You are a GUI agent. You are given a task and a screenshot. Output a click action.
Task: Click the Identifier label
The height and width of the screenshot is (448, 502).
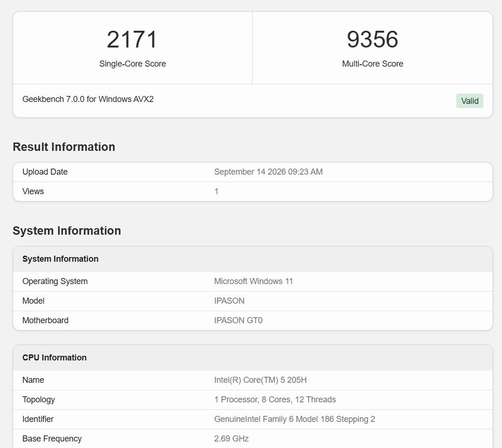click(x=38, y=419)
